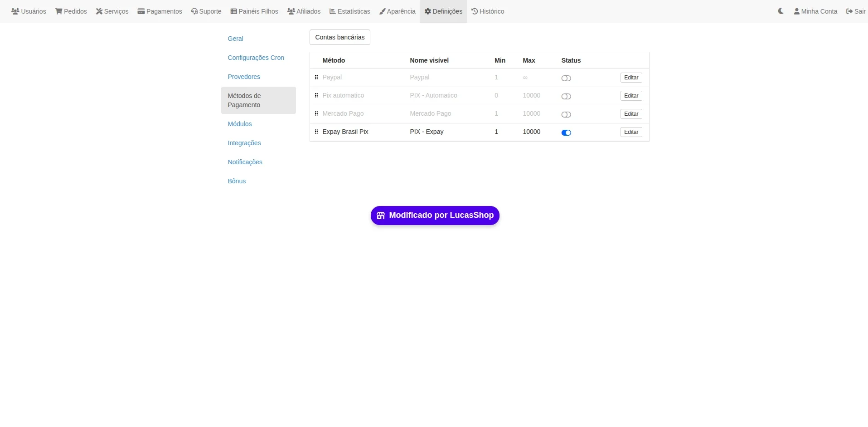Click the Contas bancárias button
Screen dimensions: 868x427
point(340,37)
